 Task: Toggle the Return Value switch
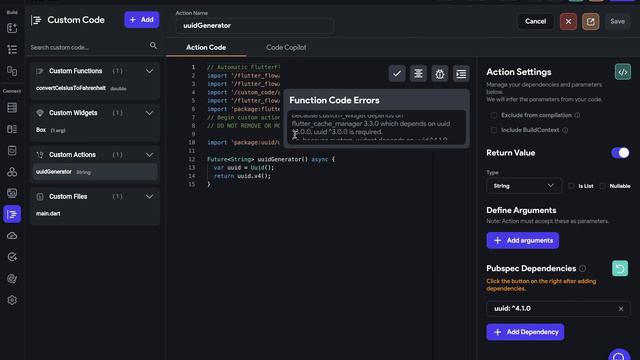[620, 153]
